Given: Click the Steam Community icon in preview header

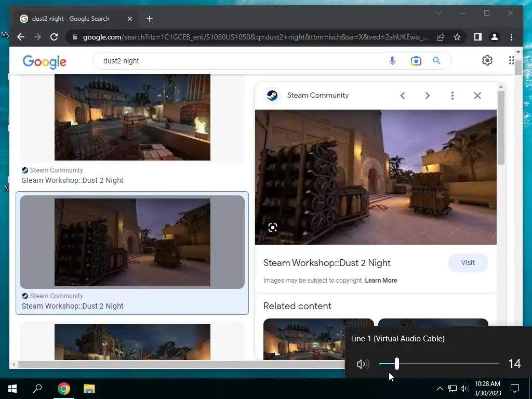Looking at the screenshot, I should click(272, 96).
